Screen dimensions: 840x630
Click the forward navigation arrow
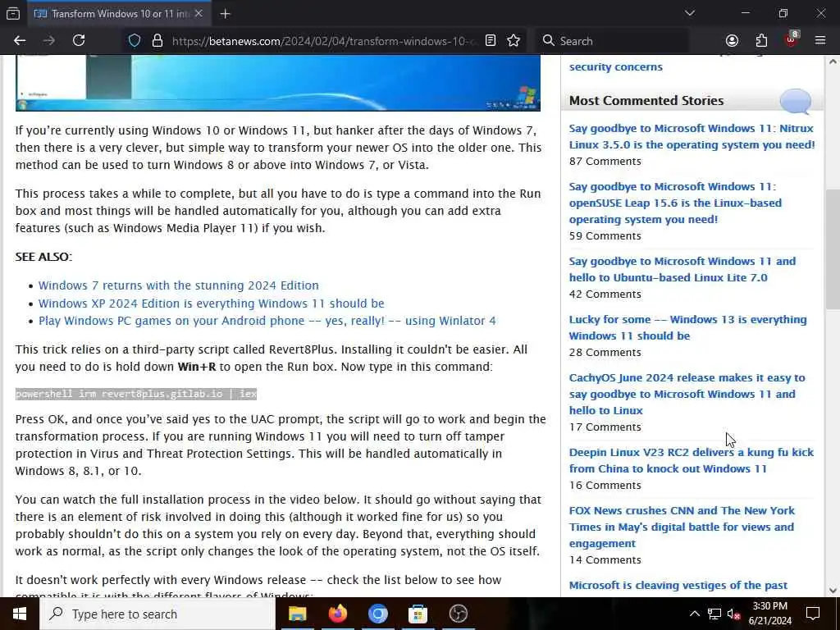[48, 41]
